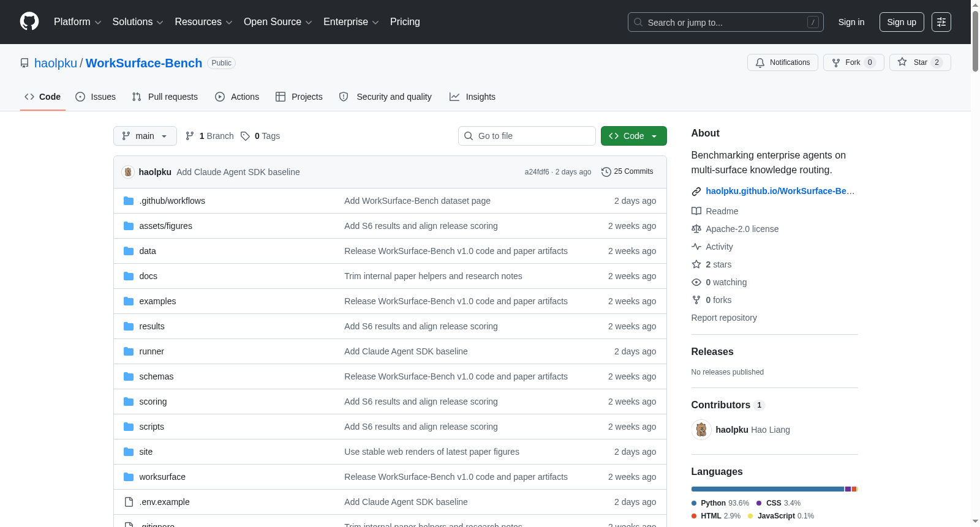Switch to the Pull requests tab

pyautogui.click(x=165, y=97)
